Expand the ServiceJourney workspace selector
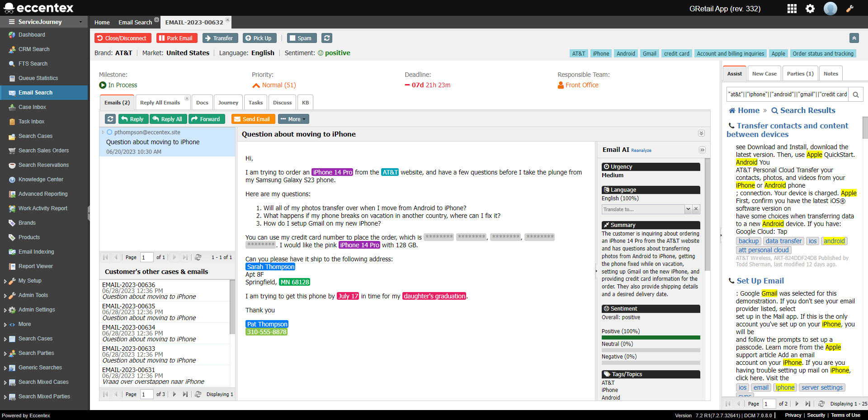The height and width of the screenshot is (420, 868). [x=81, y=22]
